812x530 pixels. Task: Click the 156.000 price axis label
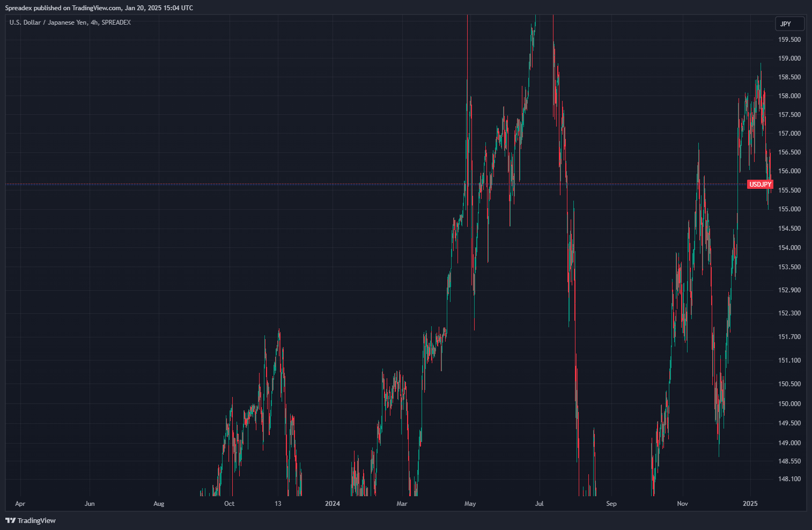pyautogui.click(x=789, y=171)
